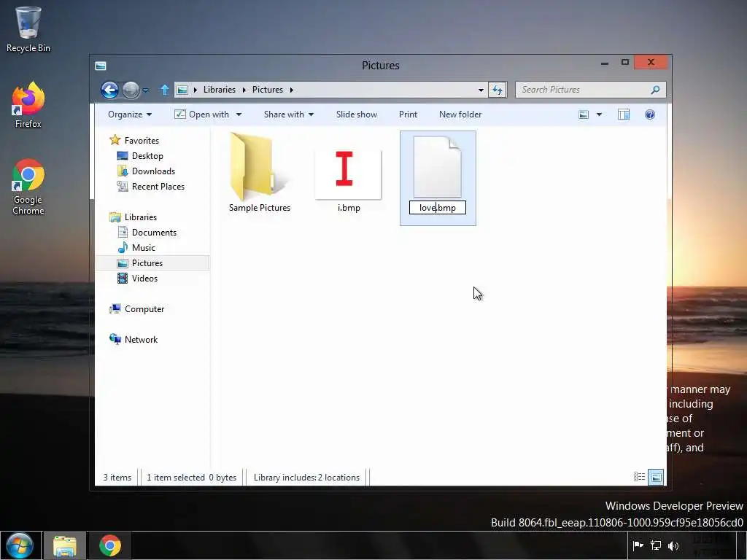Open the Documents library

coord(154,233)
